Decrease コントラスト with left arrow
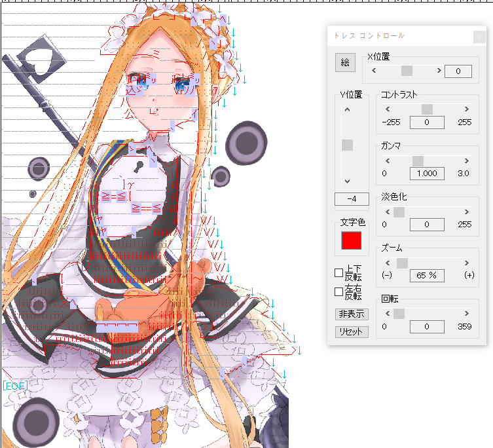493x448 pixels. point(388,109)
